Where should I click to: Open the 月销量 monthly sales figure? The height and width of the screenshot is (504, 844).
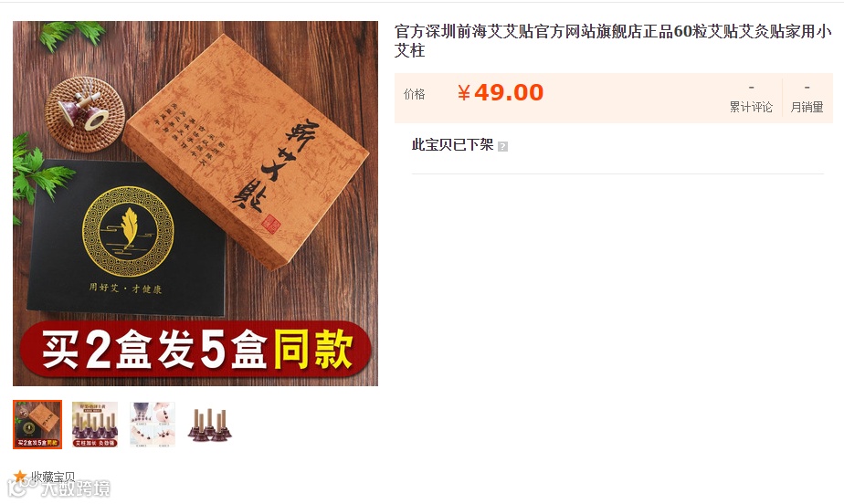click(807, 107)
